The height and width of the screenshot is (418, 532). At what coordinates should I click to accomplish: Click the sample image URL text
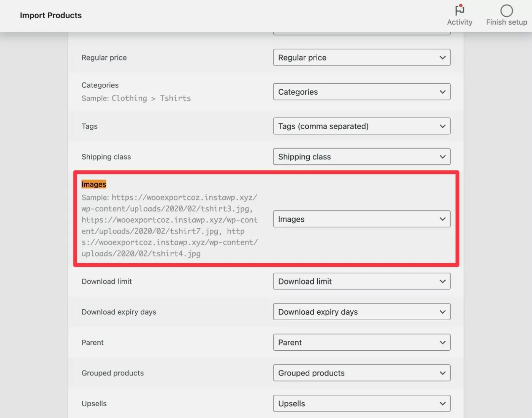(x=169, y=226)
